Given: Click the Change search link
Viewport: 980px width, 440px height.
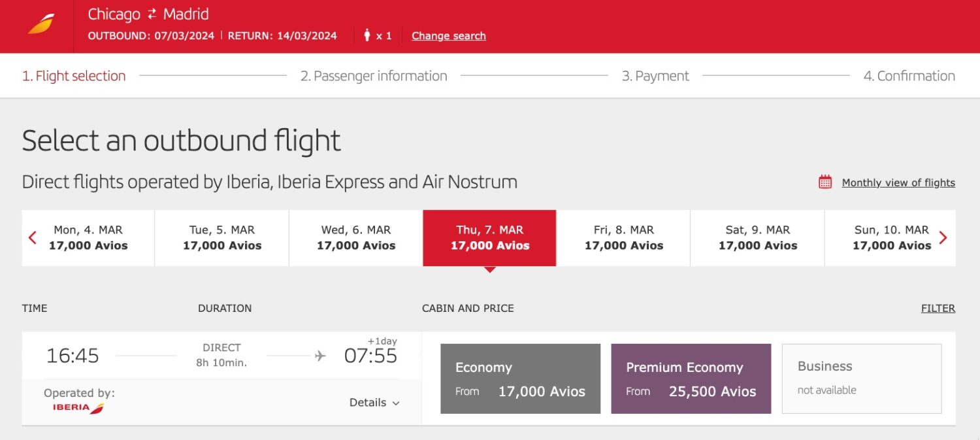Looking at the screenshot, I should coord(448,36).
